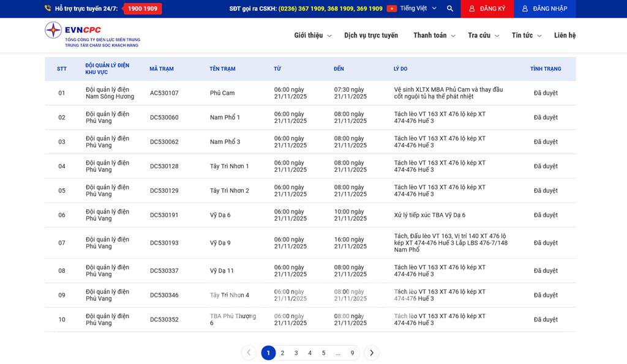
Task: Select station code AC530107 row
Action: point(164,93)
